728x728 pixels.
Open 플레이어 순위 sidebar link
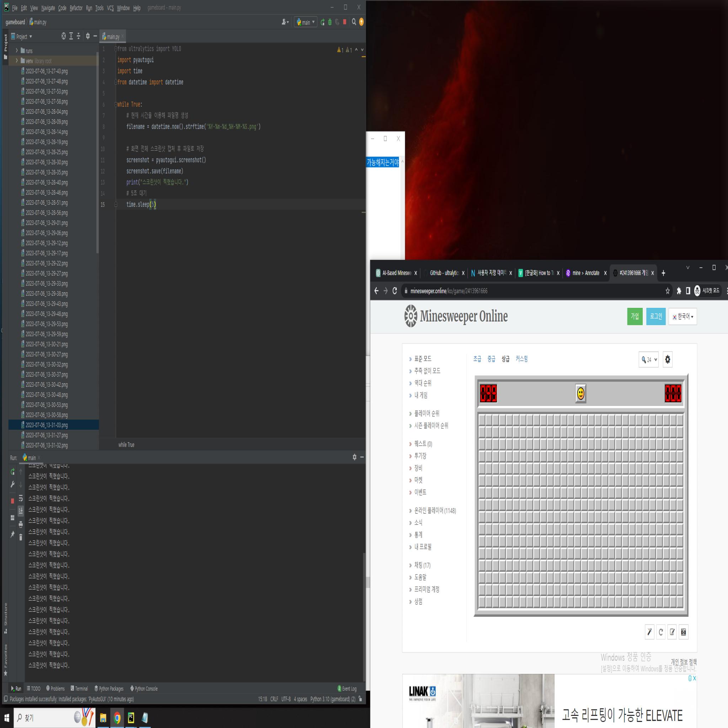[x=427, y=413]
